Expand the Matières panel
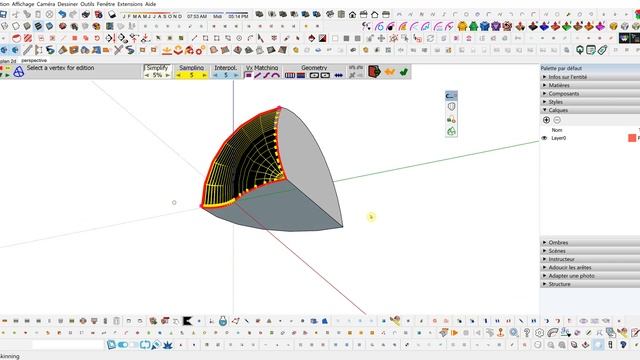Viewport: 640px width, 360px height. click(x=590, y=85)
